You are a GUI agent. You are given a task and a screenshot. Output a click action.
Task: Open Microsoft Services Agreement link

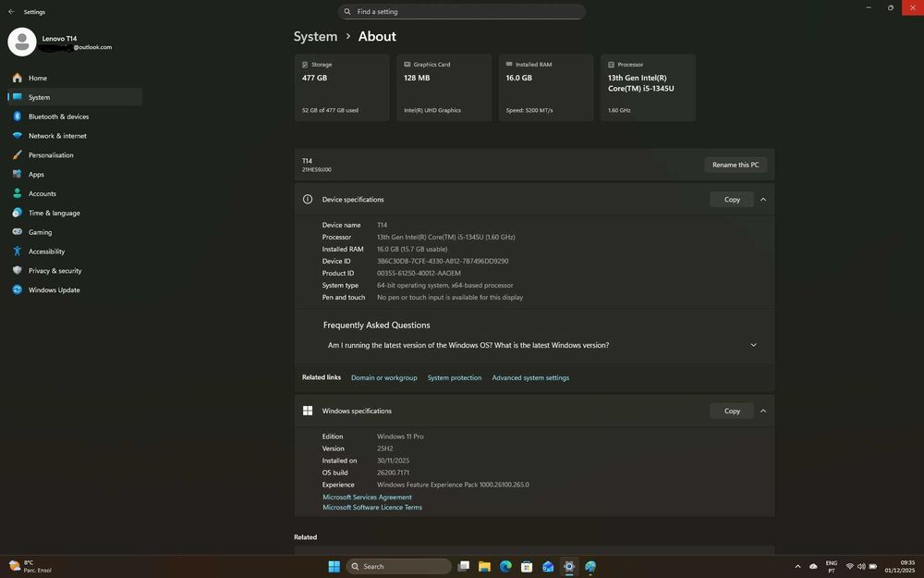click(367, 498)
